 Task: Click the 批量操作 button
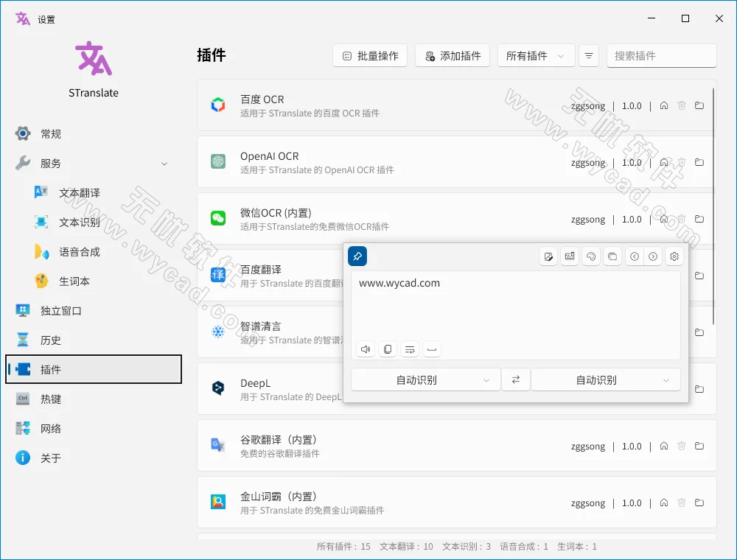370,55
